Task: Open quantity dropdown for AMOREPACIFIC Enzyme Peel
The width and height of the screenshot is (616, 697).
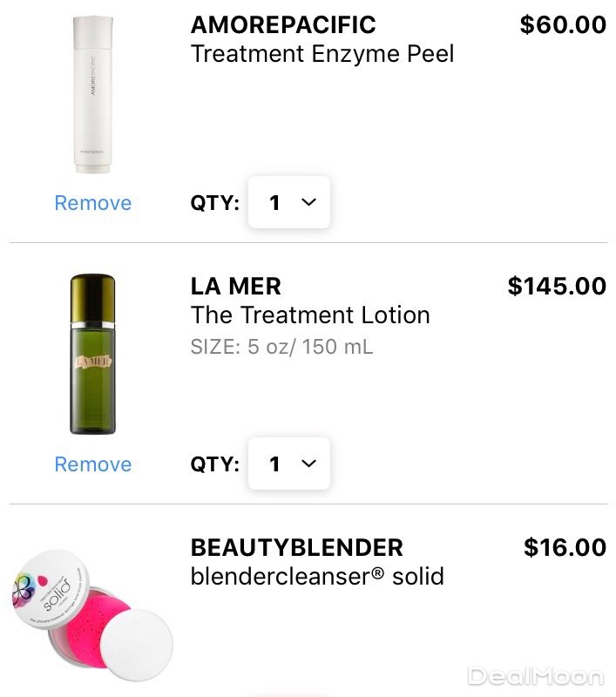Action: click(x=289, y=203)
